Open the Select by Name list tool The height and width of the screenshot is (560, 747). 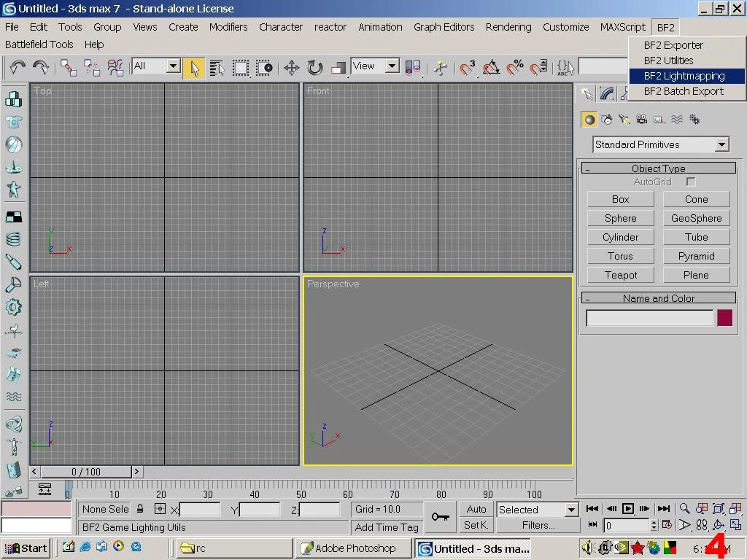(x=217, y=68)
